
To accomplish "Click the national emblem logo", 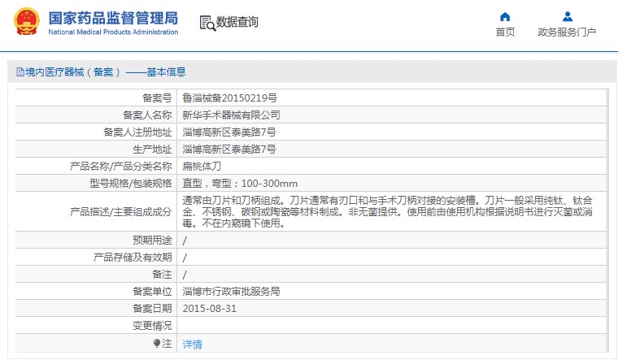I will pos(27,22).
